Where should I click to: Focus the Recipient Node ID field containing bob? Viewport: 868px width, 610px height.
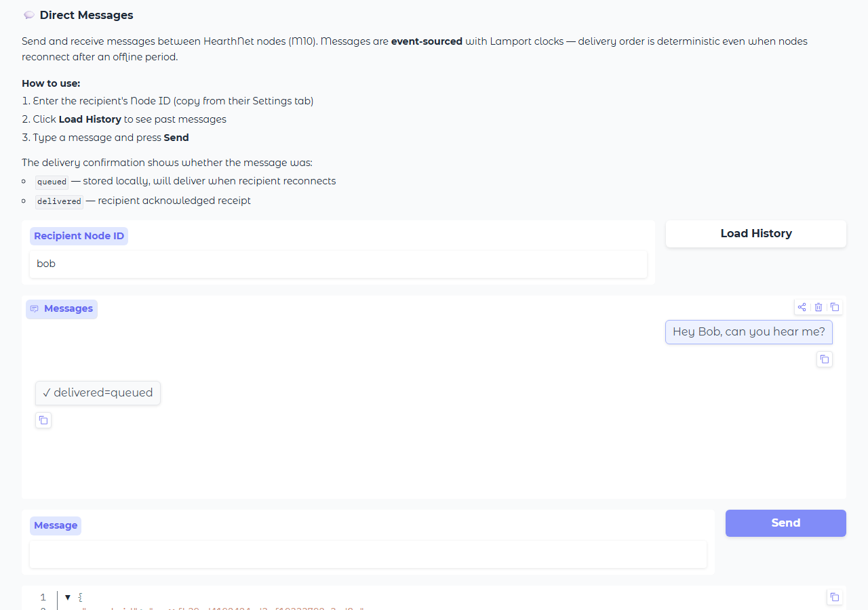tap(338, 264)
